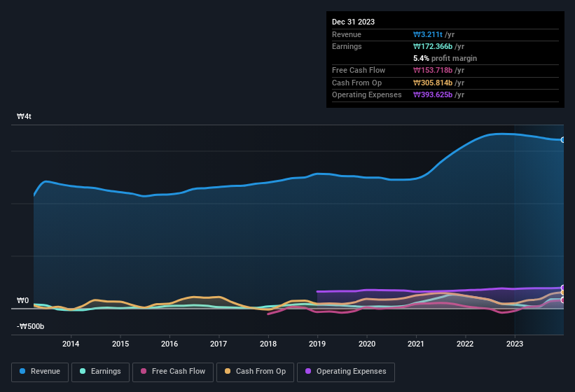Image resolution: width=575 pixels, height=392 pixels.
Task: Click the pink Free Cash Flow end-point marker
Action: pos(563,300)
